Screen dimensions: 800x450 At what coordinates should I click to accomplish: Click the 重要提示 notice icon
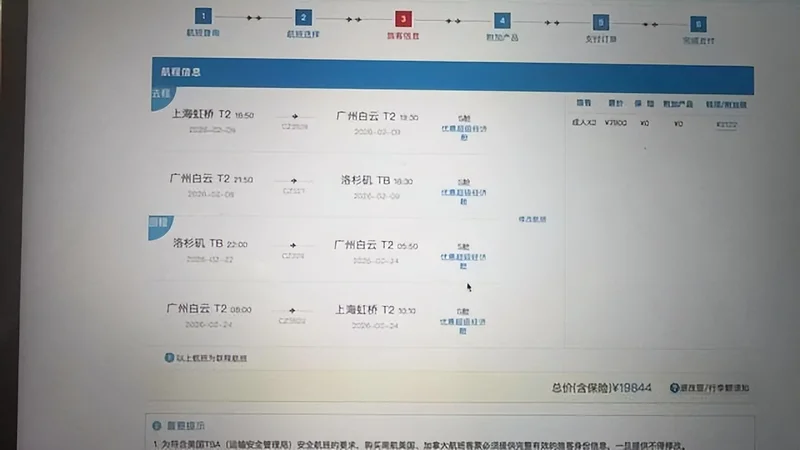coord(156,425)
